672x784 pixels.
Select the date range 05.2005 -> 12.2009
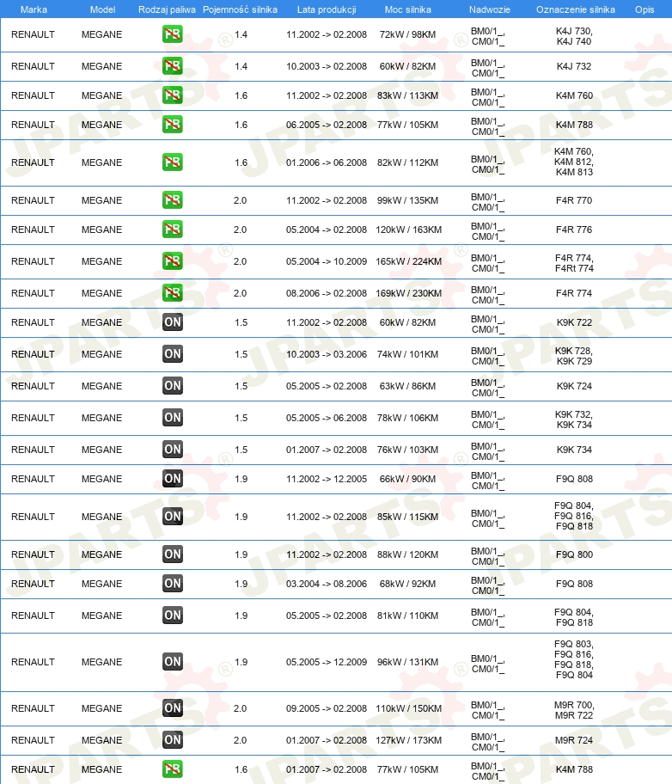point(327,662)
